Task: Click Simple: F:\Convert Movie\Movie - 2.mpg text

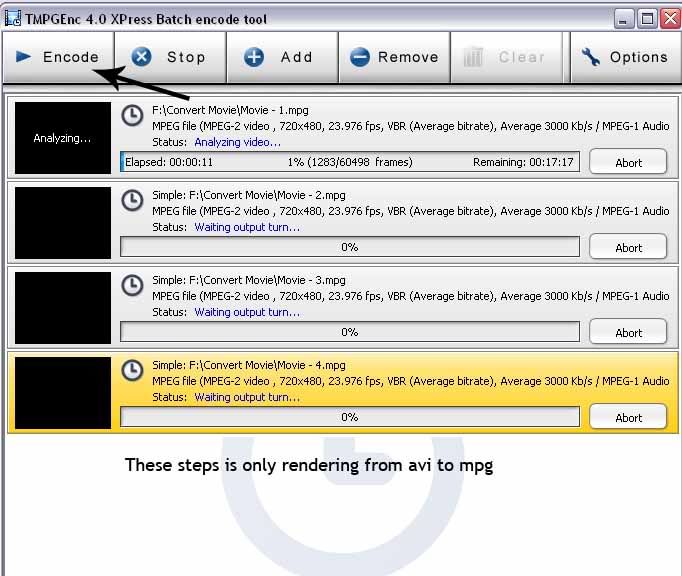Action: [x=249, y=195]
